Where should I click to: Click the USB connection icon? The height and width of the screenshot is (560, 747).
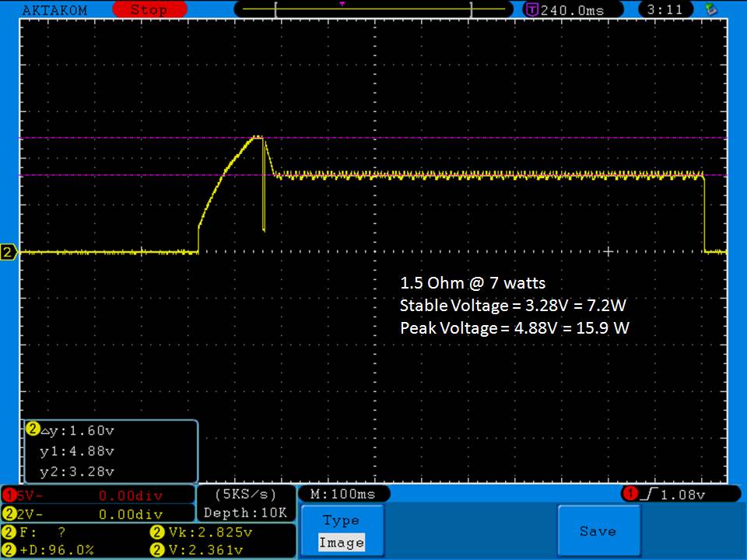click(x=710, y=9)
